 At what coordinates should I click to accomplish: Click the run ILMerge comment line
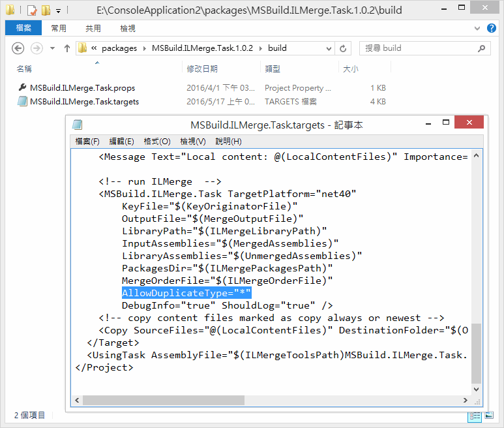[160, 181]
